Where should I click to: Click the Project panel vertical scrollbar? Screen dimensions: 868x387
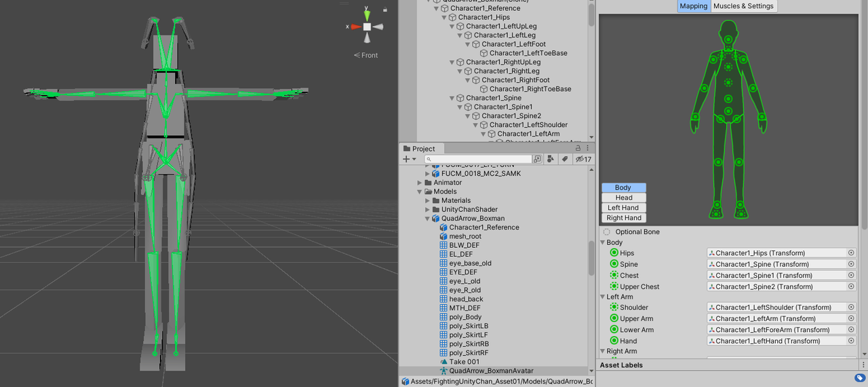click(x=591, y=258)
